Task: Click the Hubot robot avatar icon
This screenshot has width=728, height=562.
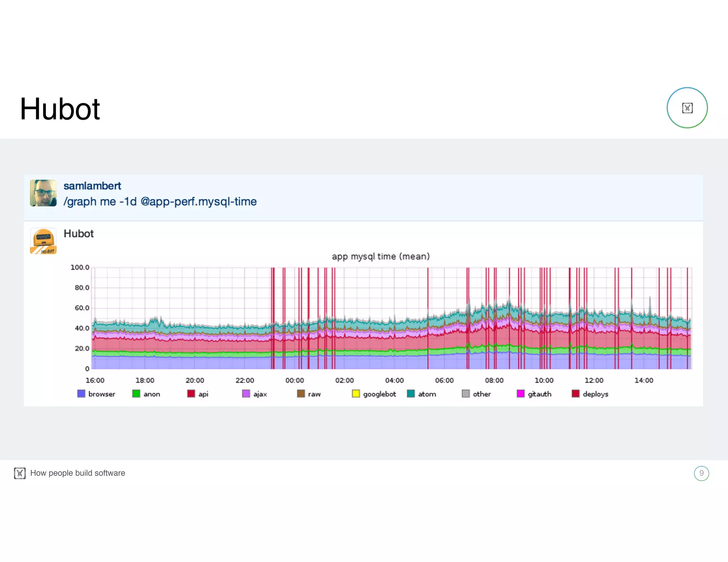Action: 43,241
